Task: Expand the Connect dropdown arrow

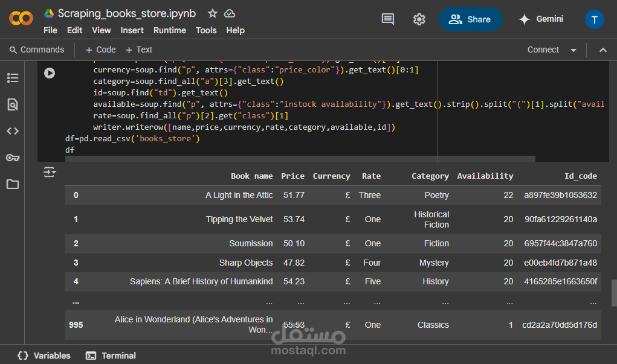Action: click(573, 50)
